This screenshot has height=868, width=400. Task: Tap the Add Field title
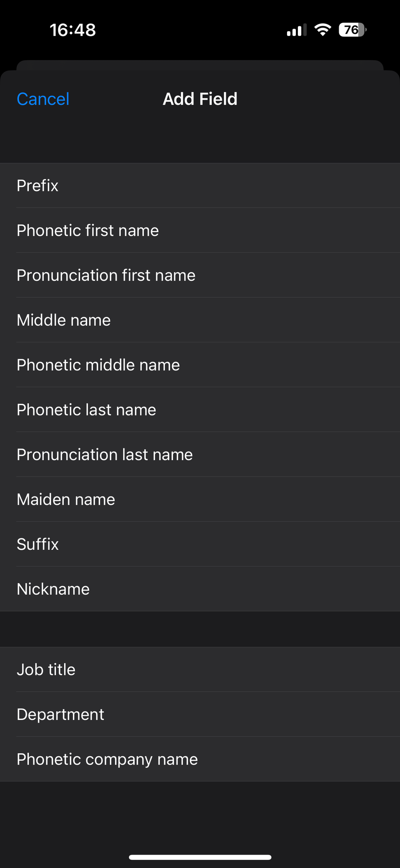(x=200, y=99)
